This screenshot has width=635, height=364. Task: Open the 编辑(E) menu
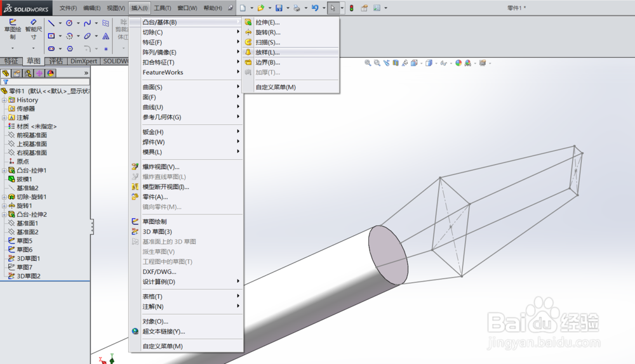click(x=92, y=8)
